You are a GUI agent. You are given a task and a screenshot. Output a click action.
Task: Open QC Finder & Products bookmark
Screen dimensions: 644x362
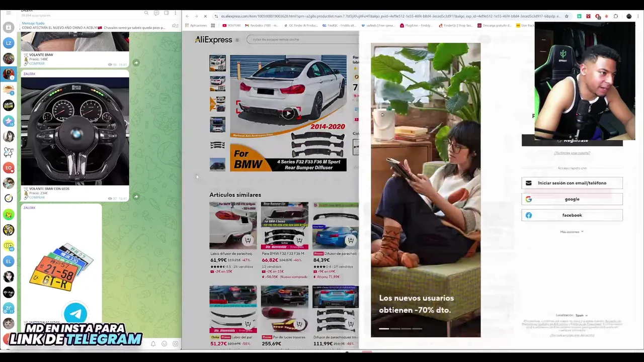(x=301, y=25)
